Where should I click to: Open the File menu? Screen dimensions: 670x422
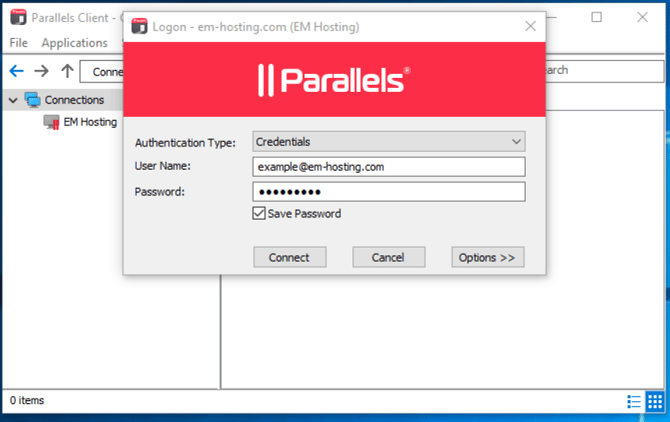19,43
